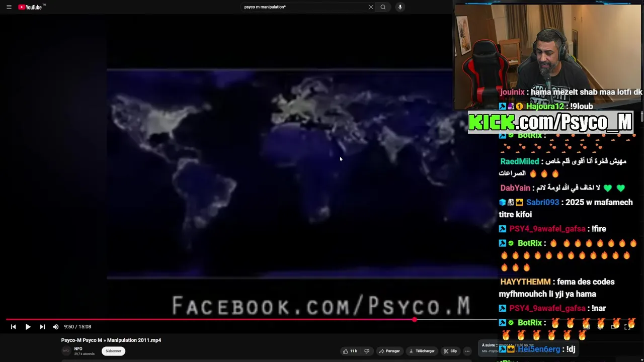The width and height of the screenshot is (644, 362).
Task: Play the paused video
Action: [x=28, y=327]
